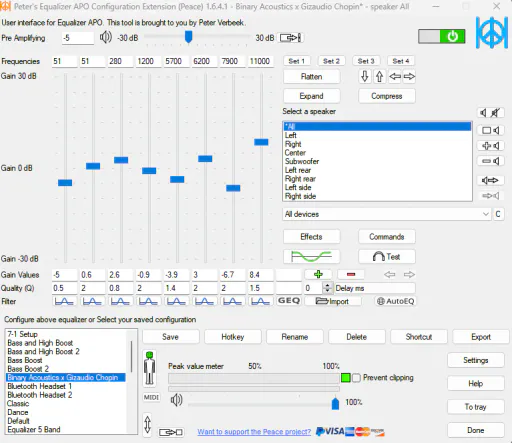Select Set 2
This screenshot has height=443, width=512.
point(331,61)
